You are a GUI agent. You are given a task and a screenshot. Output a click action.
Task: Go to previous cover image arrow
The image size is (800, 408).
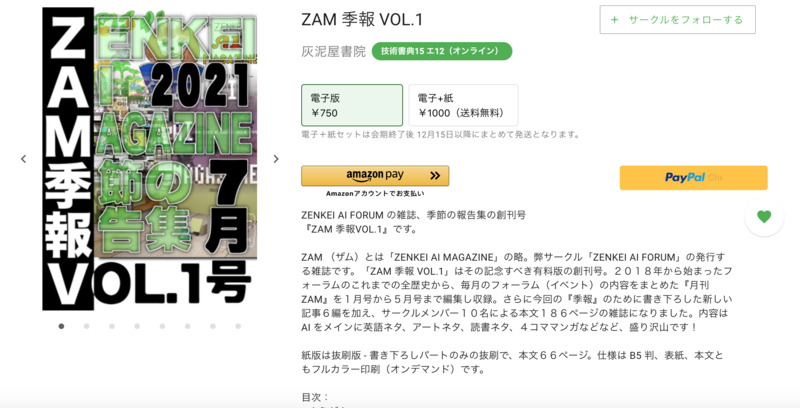point(23,159)
